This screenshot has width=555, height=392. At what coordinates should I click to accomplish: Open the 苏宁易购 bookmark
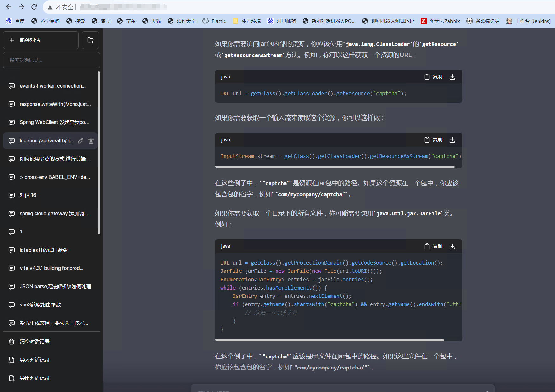45,21
